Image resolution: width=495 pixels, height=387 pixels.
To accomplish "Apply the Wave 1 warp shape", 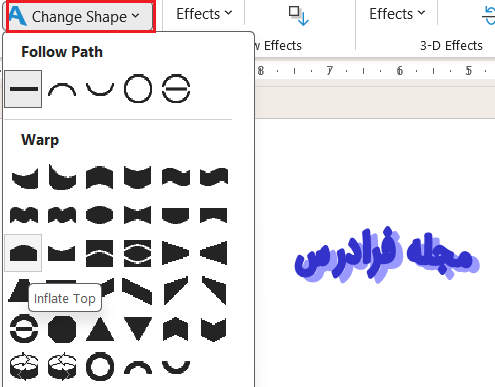I will (x=176, y=177).
